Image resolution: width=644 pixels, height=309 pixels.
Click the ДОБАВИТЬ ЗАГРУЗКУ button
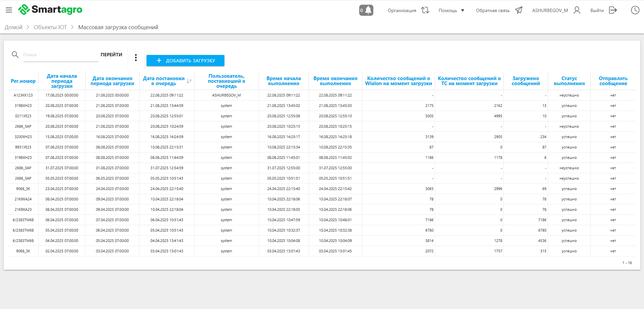(185, 61)
